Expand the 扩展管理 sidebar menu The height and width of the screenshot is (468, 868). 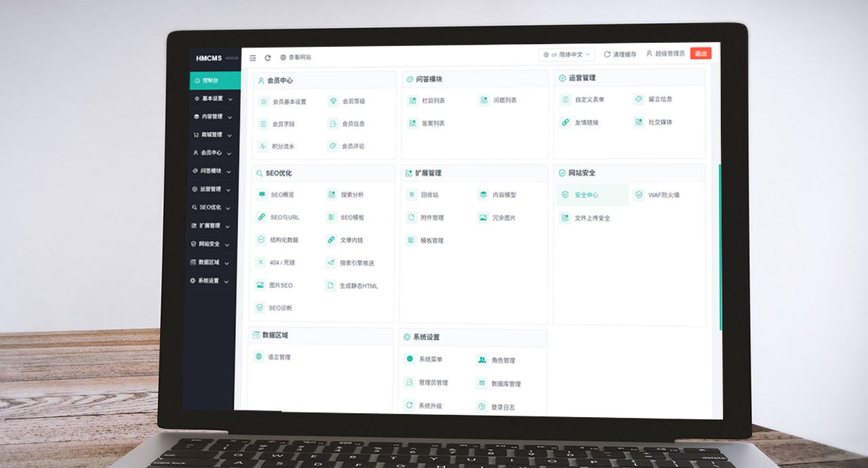coord(210,226)
